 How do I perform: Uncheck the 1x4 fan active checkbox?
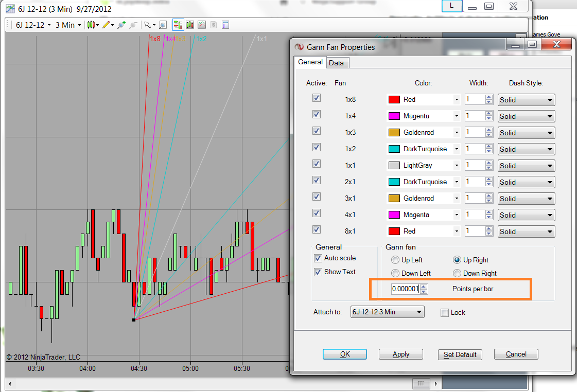(x=317, y=114)
